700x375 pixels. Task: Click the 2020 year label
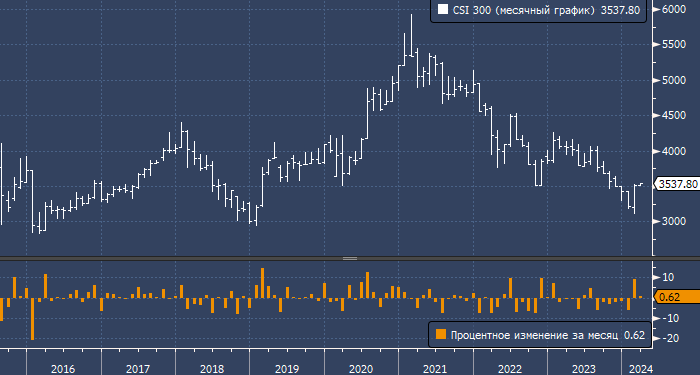coord(361,369)
